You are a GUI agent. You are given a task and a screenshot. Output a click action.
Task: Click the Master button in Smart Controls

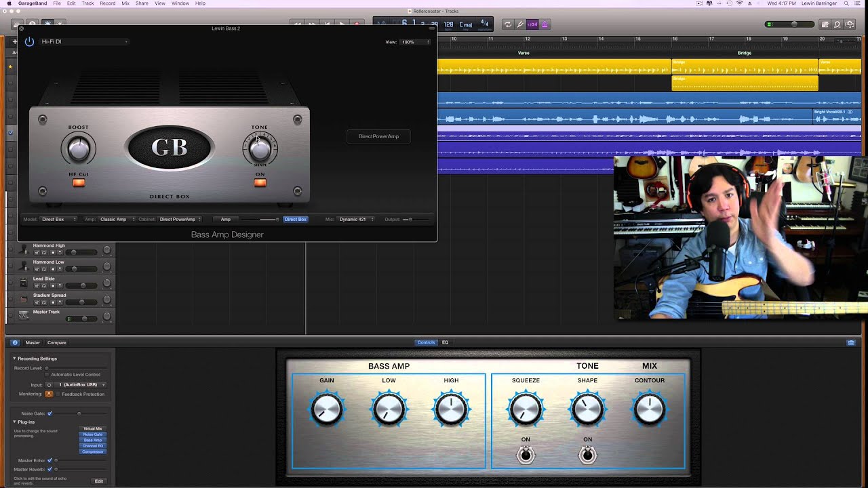(33, 342)
